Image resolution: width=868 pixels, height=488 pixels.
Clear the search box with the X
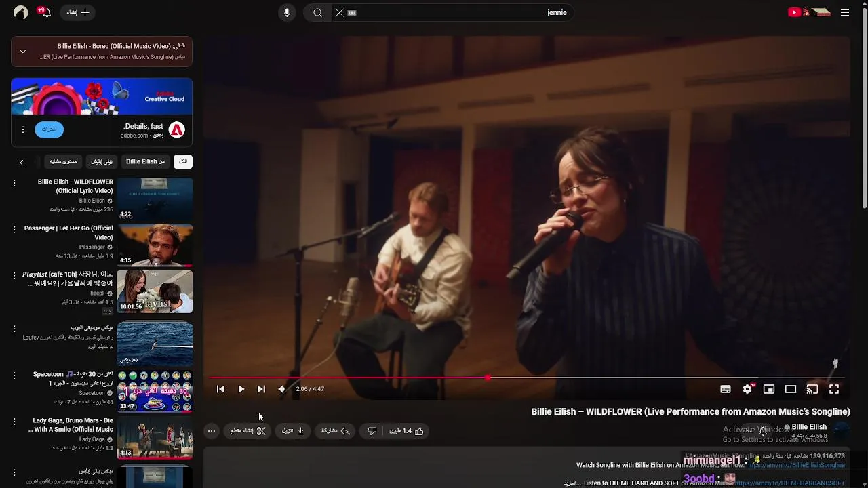339,12
